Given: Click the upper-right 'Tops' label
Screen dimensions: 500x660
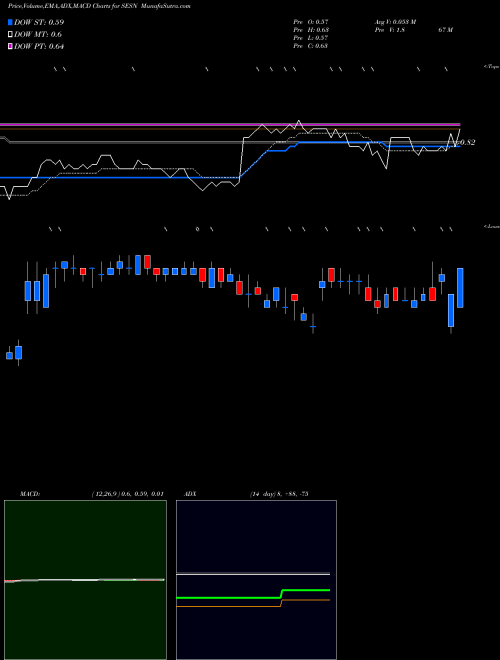Looking at the screenshot, I should [492, 67].
